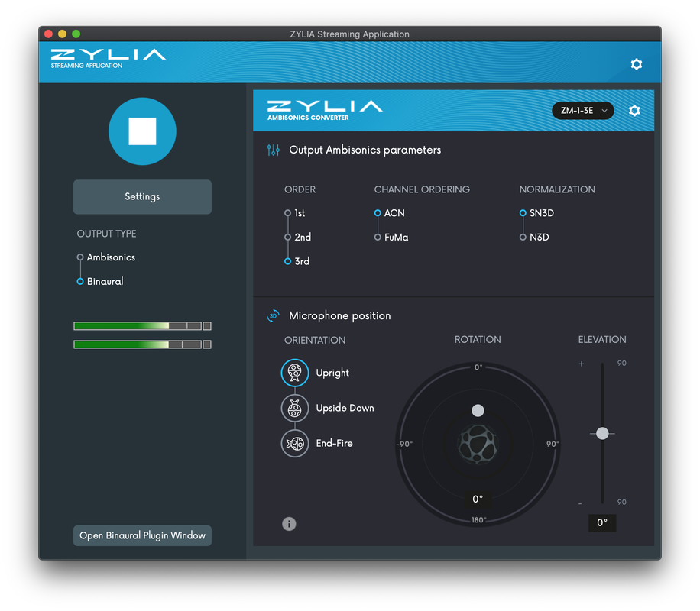Click the rotation dial knob

click(478, 410)
